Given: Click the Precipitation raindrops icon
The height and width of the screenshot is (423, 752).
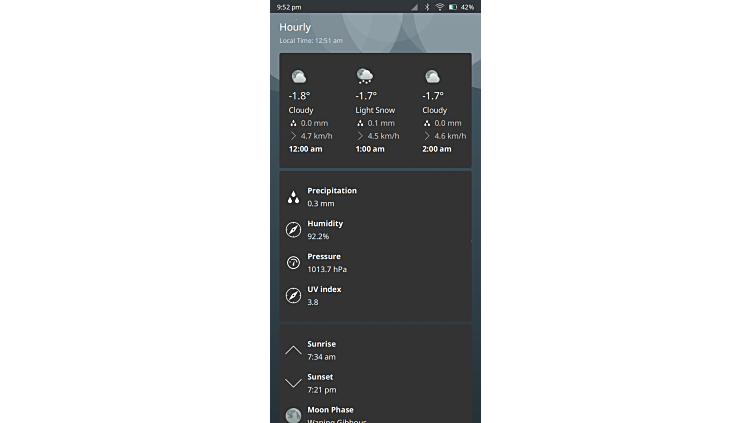Looking at the screenshot, I should [x=293, y=197].
